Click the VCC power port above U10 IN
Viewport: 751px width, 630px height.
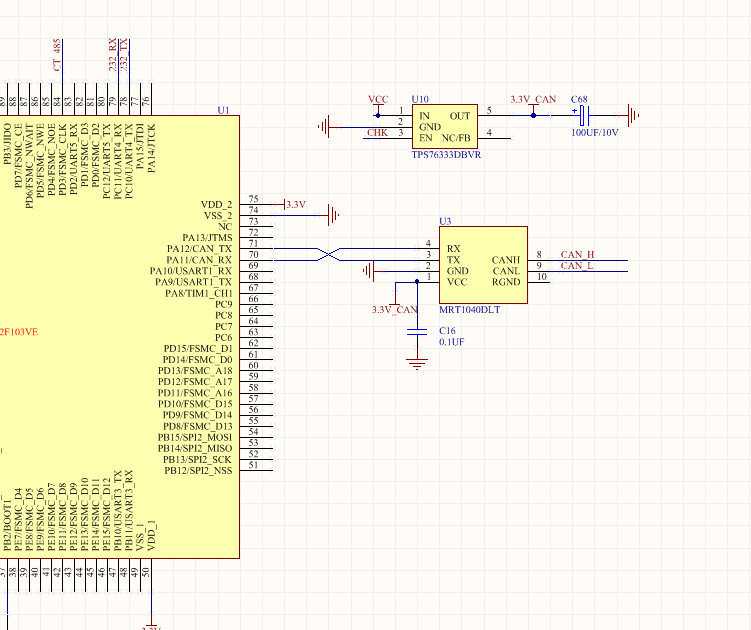(378, 102)
